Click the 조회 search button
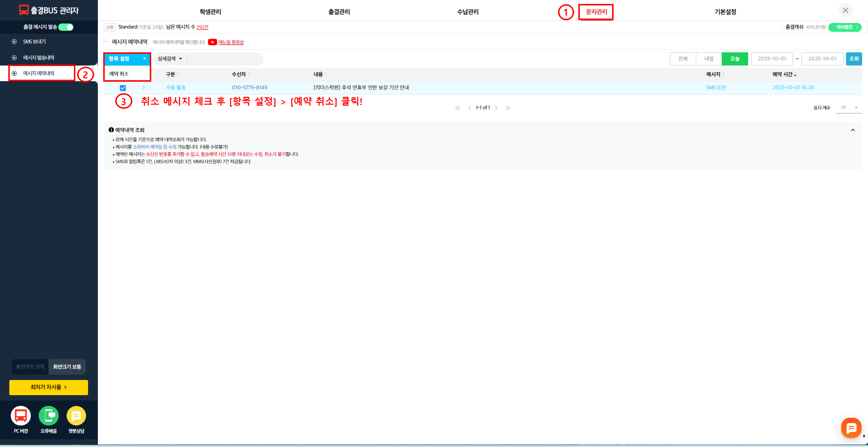This screenshot has width=868, height=447. (x=854, y=59)
